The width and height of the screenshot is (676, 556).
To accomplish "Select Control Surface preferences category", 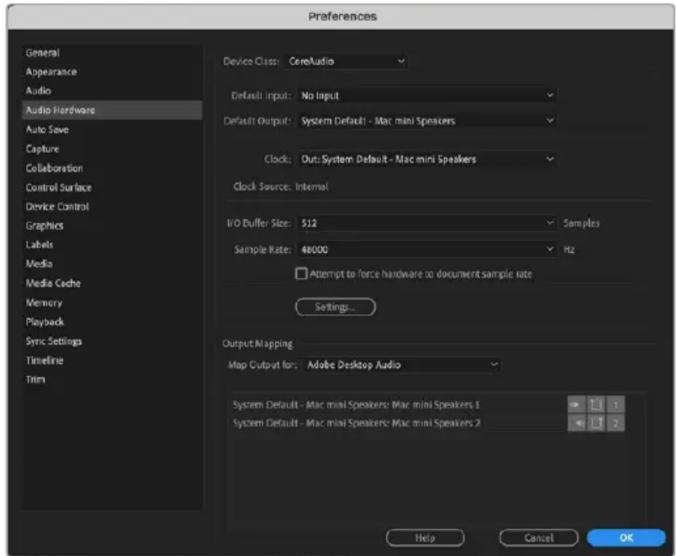I will click(112, 187).
